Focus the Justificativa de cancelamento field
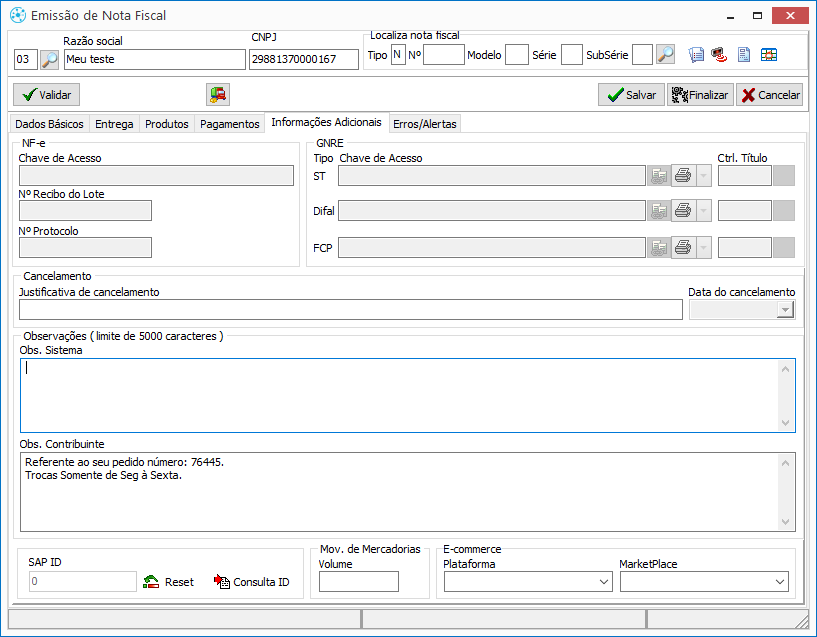Screen dimensions: 817x637 click(351, 310)
